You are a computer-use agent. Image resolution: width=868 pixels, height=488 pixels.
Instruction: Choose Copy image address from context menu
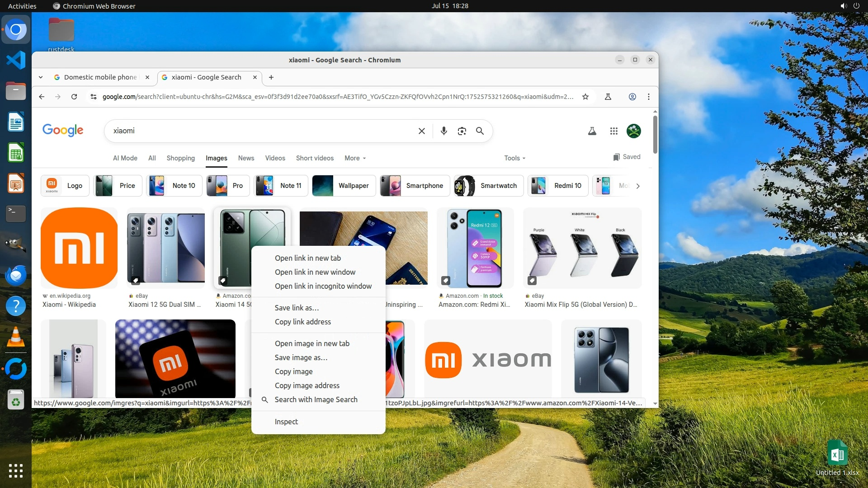307,385
